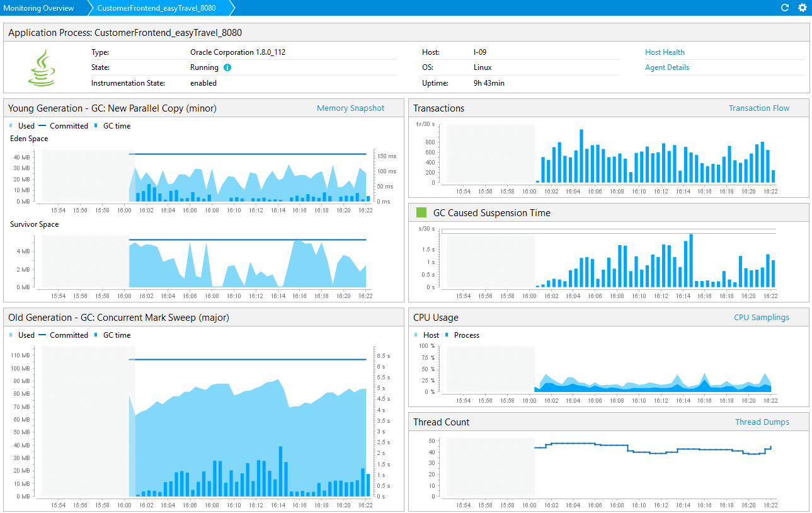Image resolution: width=812 pixels, height=513 pixels.
Task: Click the green GC Caused Suspension status square
Action: click(422, 213)
